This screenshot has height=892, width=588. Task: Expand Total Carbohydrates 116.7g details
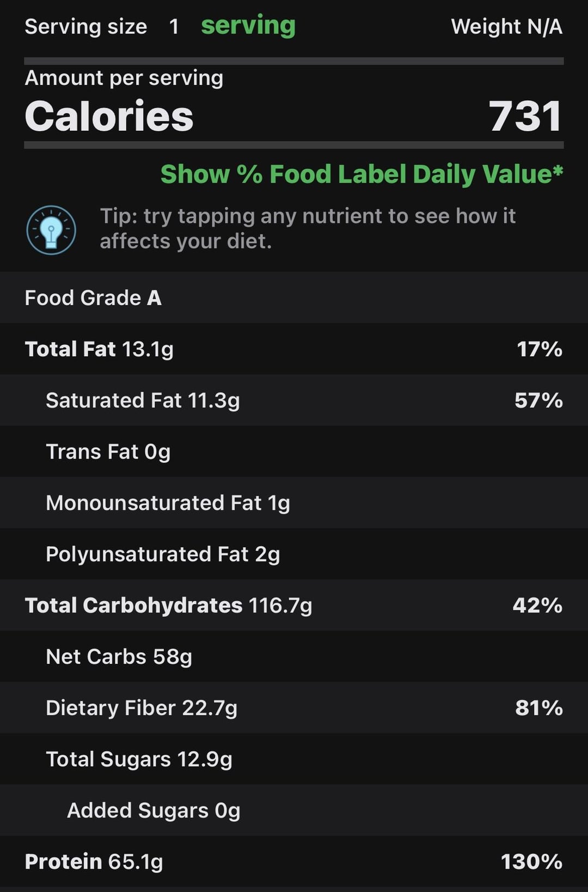point(294,605)
